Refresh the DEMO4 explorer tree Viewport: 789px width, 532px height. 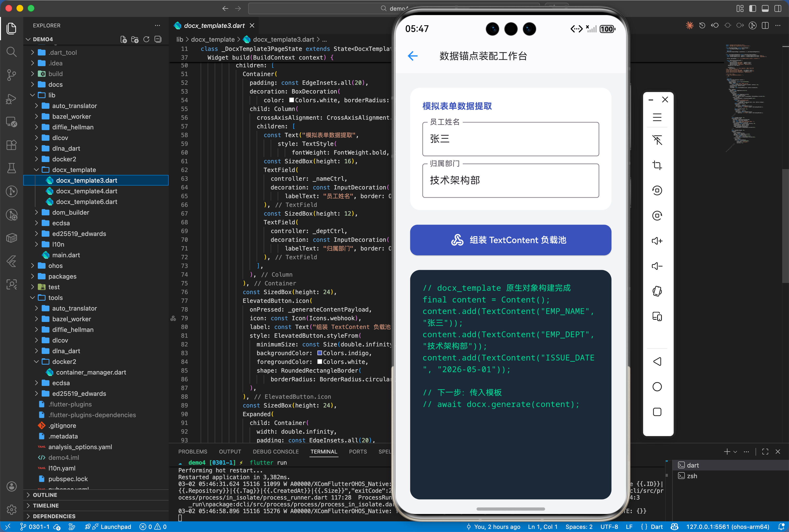[x=146, y=39]
